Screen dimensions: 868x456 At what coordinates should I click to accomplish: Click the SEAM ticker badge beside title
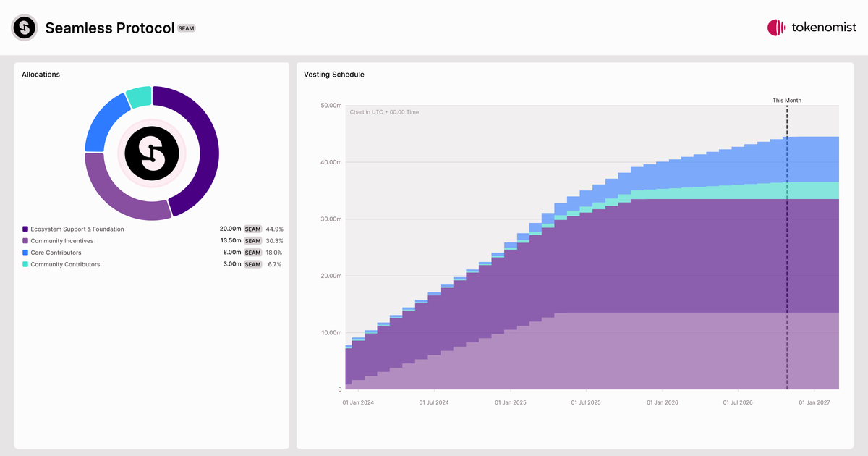pos(187,28)
